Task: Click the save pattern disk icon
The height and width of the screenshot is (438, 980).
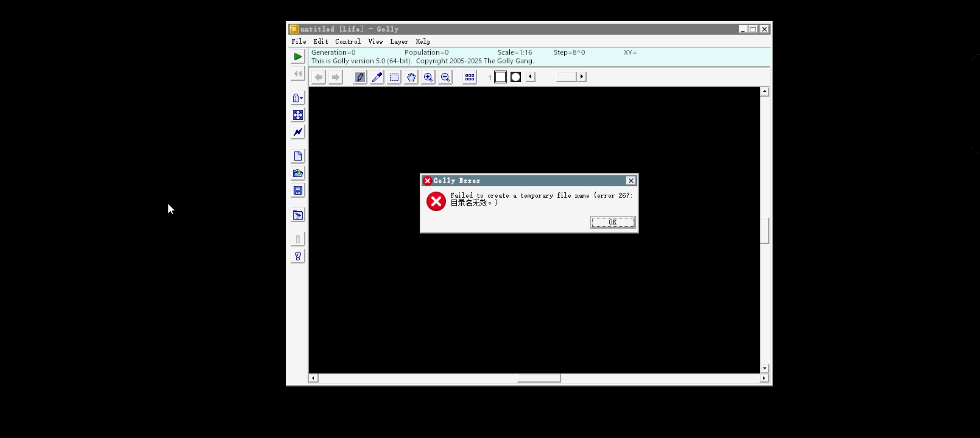Action: tap(298, 190)
